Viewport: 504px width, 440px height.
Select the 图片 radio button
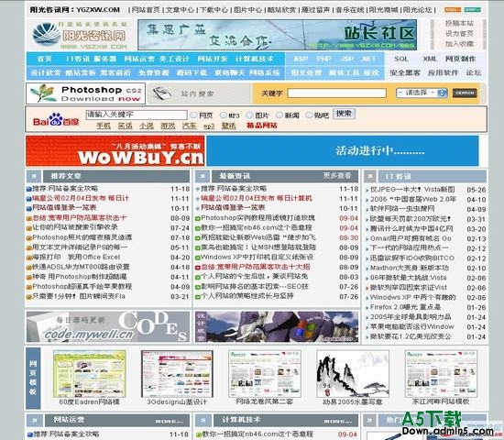pos(249,115)
